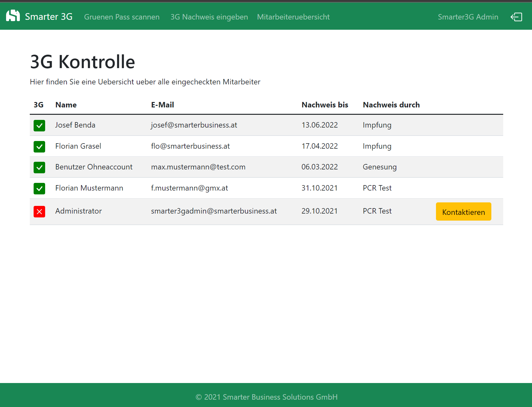Open Gruenen Pass scannen page
532x407 pixels.
point(122,17)
